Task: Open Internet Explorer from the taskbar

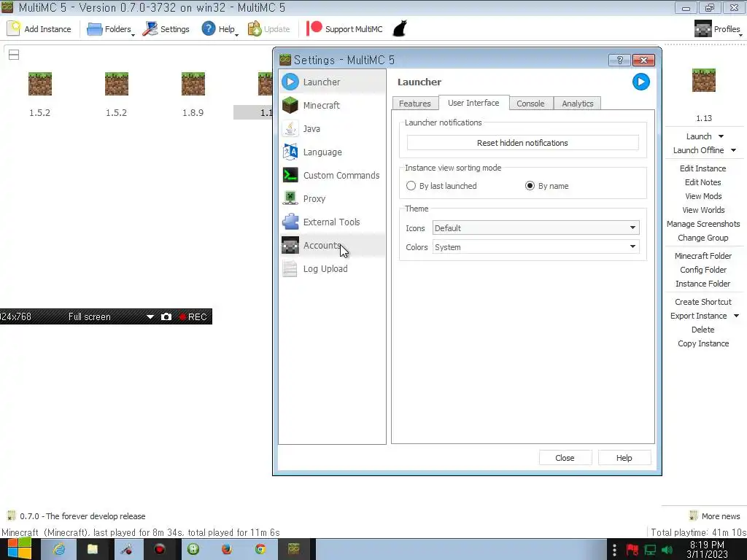Action: (x=59, y=549)
